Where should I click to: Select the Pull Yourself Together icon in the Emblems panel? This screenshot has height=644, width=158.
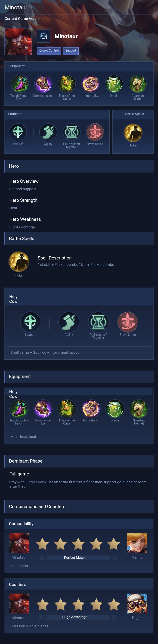tap(71, 132)
